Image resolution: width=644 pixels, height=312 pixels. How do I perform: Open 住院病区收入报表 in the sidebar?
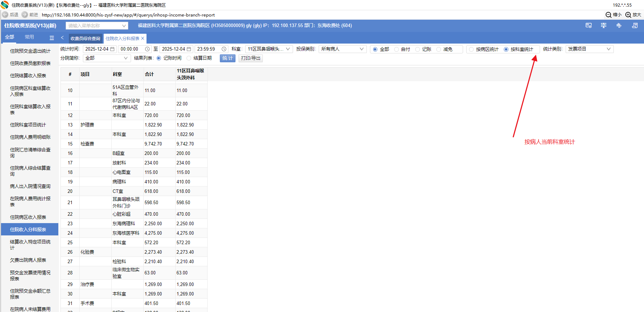28,217
